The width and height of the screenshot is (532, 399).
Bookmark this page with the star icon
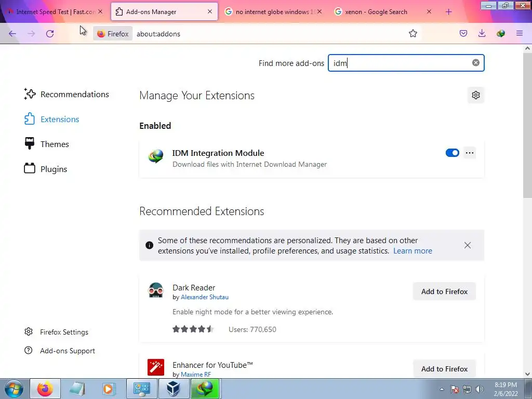coord(413,34)
